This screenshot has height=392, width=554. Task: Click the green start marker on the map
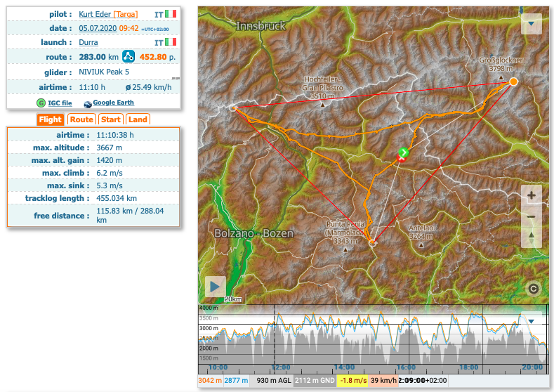pyautogui.click(x=403, y=152)
